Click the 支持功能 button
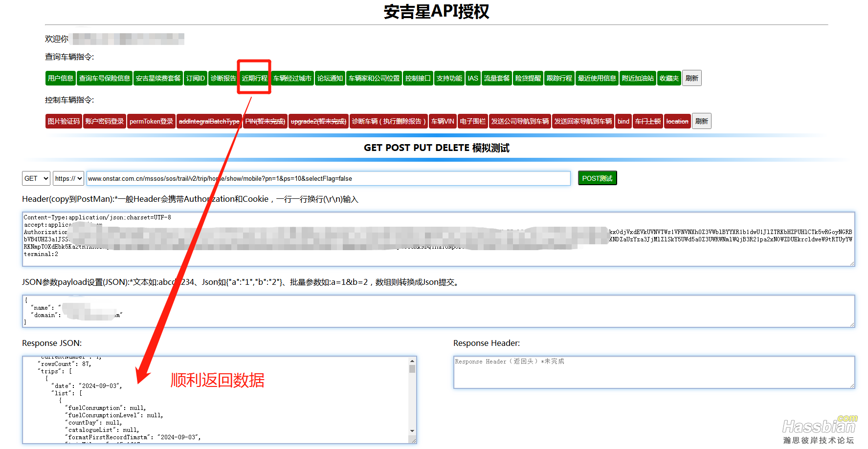Screen dimensions: 868x449 tap(449, 78)
